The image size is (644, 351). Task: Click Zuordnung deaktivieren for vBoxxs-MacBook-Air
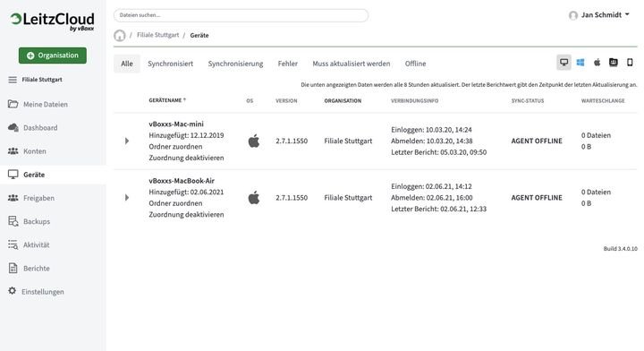[x=186, y=215]
